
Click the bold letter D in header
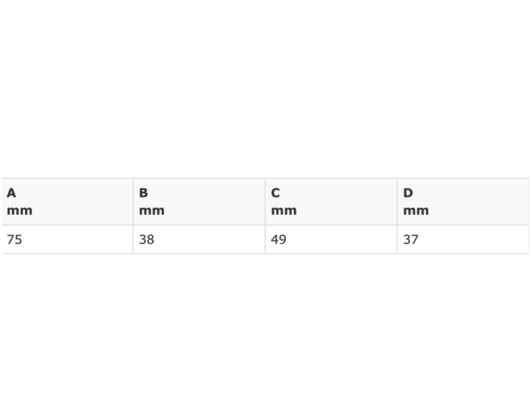tap(408, 193)
